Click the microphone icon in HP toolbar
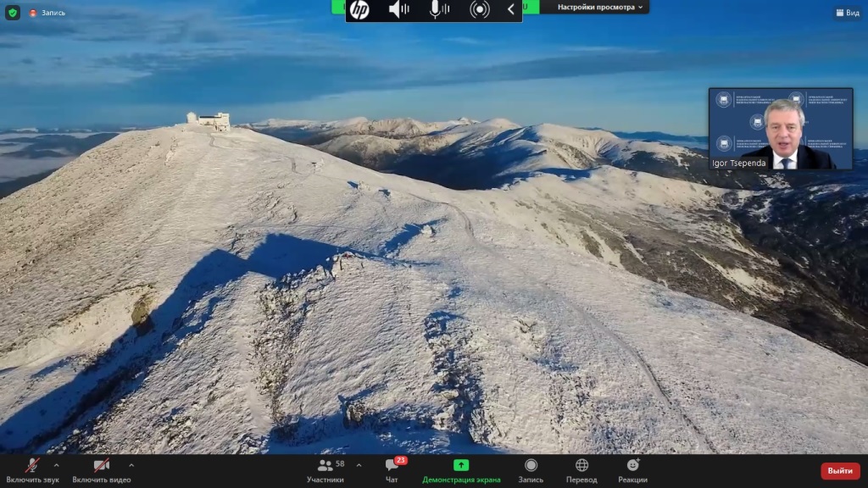Image resolution: width=868 pixels, height=488 pixels. pyautogui.click(x=438, y=9)
